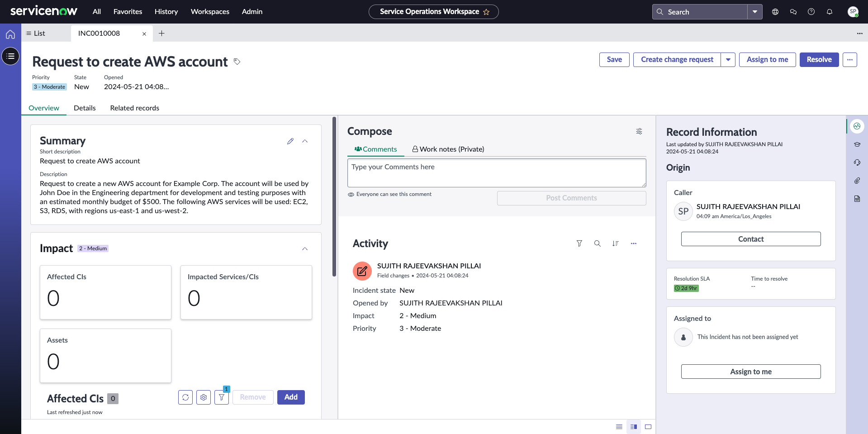Click Assign to me in Assigned to card
This screenshot has width=868, height=434.
[751, 372]
